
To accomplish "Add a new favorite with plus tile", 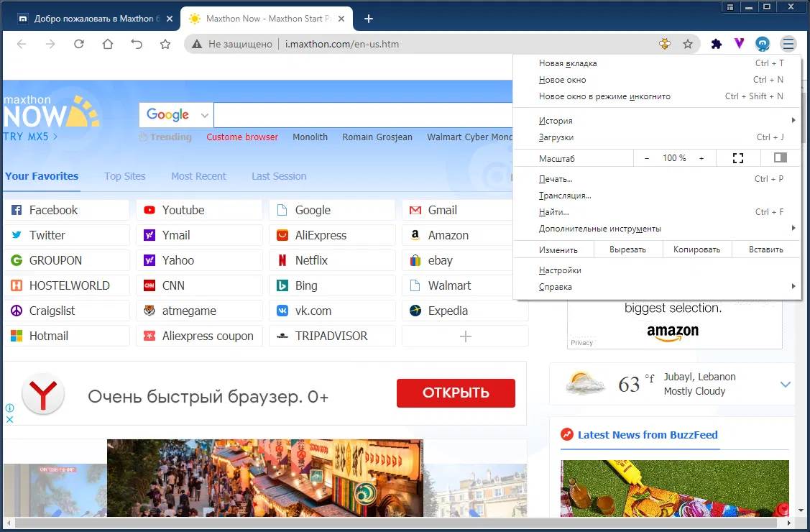I will pos(465,336).
